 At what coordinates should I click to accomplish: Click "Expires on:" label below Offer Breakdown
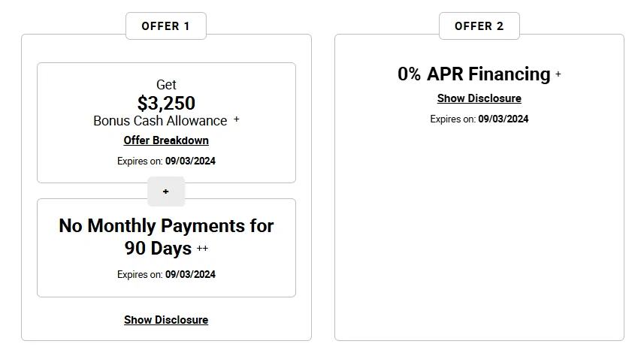140,161
